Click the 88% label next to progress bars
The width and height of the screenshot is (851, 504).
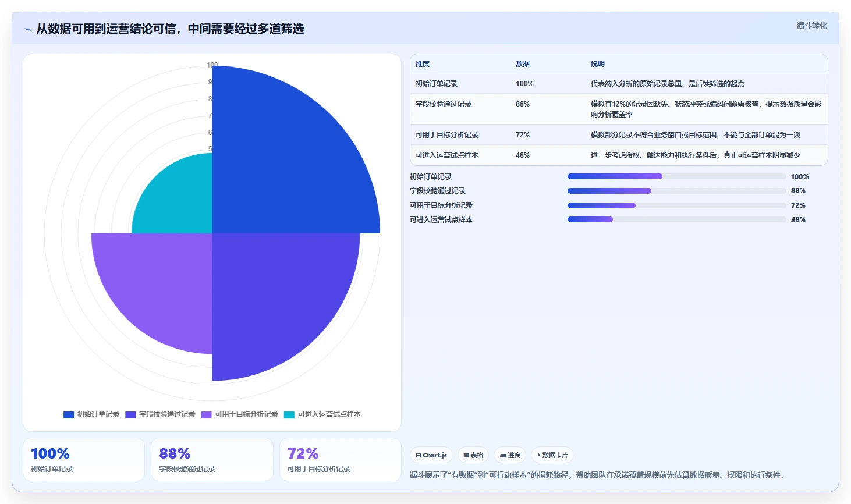click(798, 191)
